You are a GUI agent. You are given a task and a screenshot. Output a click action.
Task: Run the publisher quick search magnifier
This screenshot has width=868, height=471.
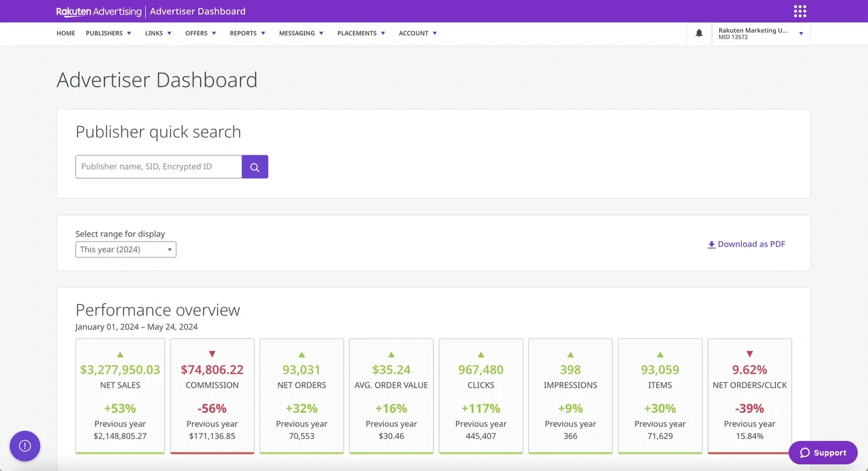254,166
